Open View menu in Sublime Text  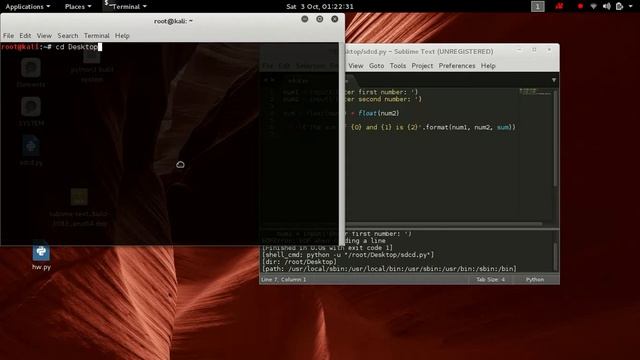click(x=356, y=66)
